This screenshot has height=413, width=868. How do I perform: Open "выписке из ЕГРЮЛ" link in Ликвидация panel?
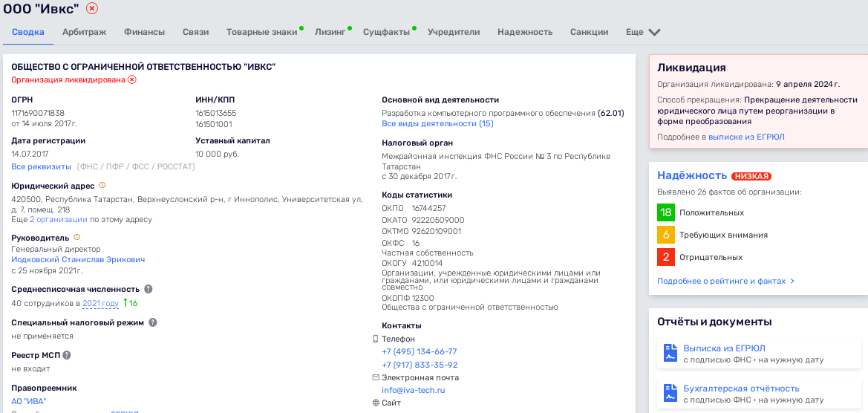[x=746, y=137]
